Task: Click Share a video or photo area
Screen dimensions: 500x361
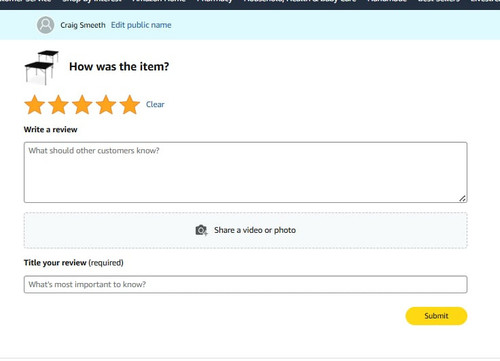Action: tap(245, 230)
